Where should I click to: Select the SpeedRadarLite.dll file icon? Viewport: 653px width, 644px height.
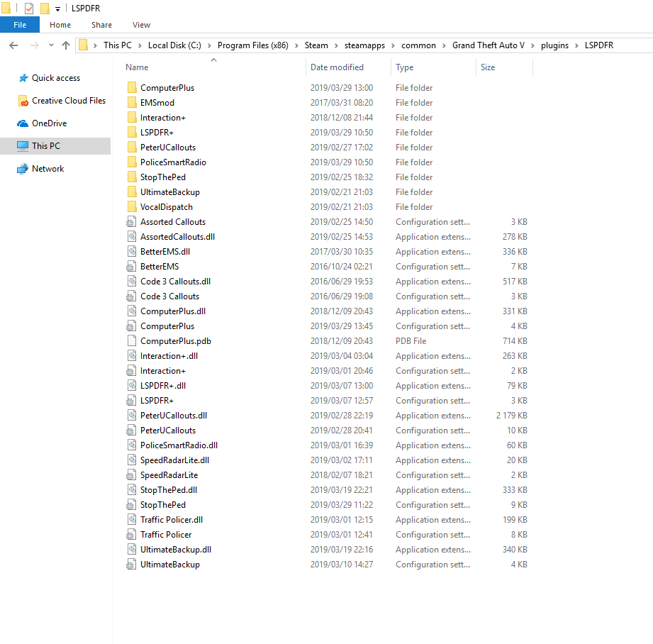coord(132,460)
